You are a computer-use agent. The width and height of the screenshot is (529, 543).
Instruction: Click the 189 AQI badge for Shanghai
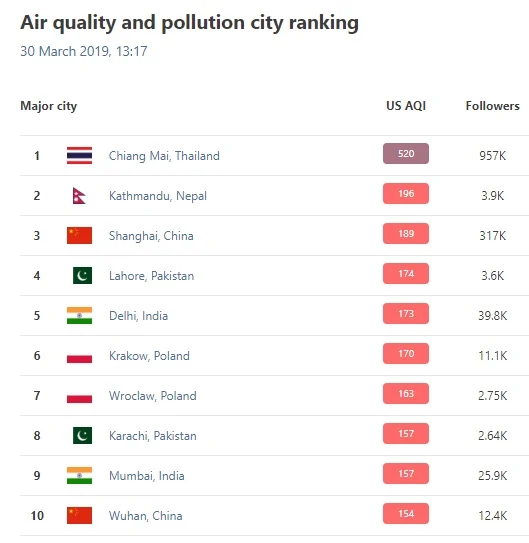click(x=406, y=233)
